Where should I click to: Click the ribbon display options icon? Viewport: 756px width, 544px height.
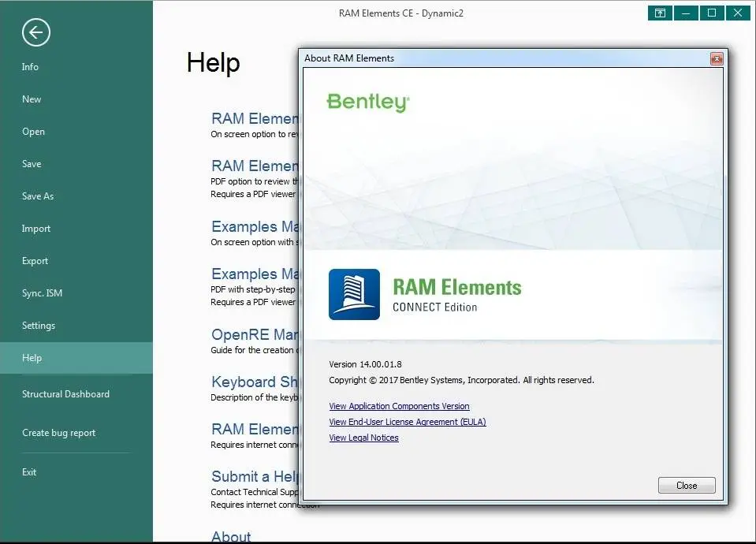(660, 13)
